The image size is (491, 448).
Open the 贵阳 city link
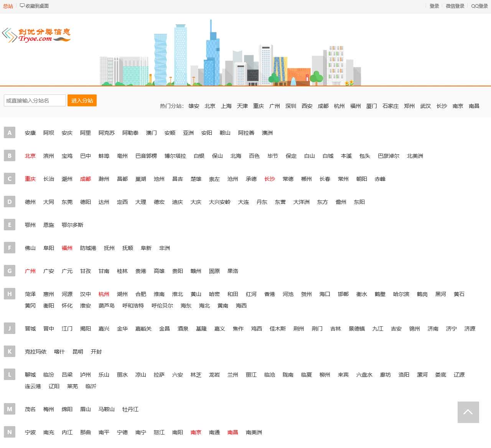pos(178,271)
